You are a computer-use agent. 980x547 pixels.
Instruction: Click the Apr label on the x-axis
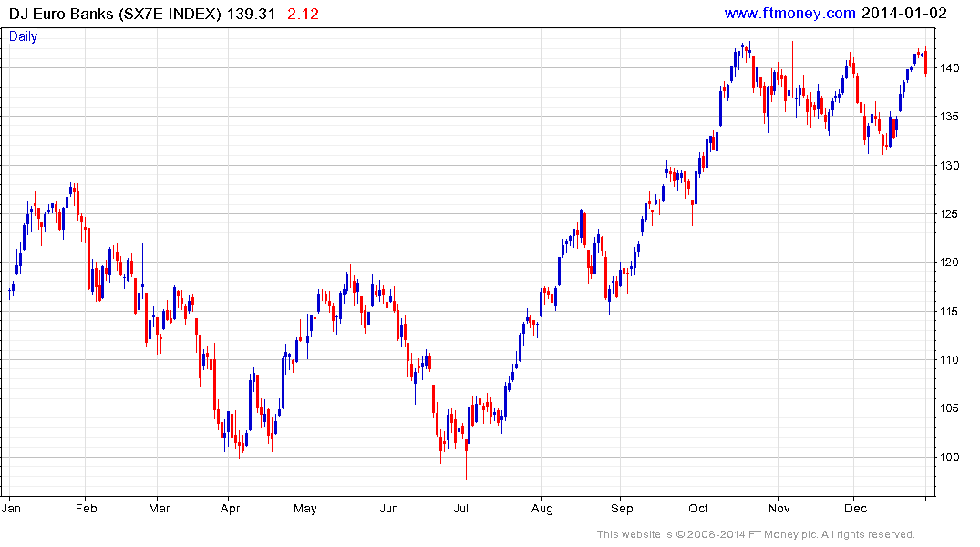230,508
